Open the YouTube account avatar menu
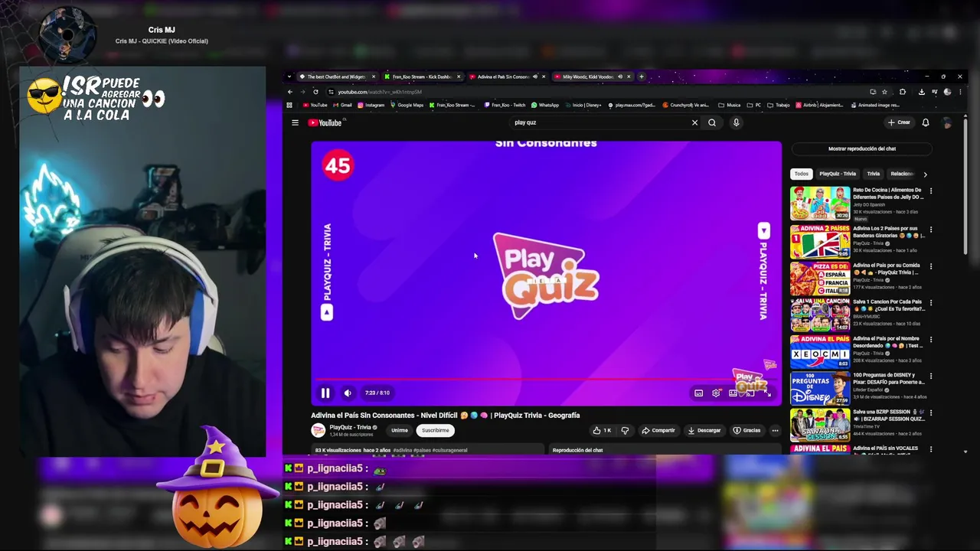 [x=947, y=122]
